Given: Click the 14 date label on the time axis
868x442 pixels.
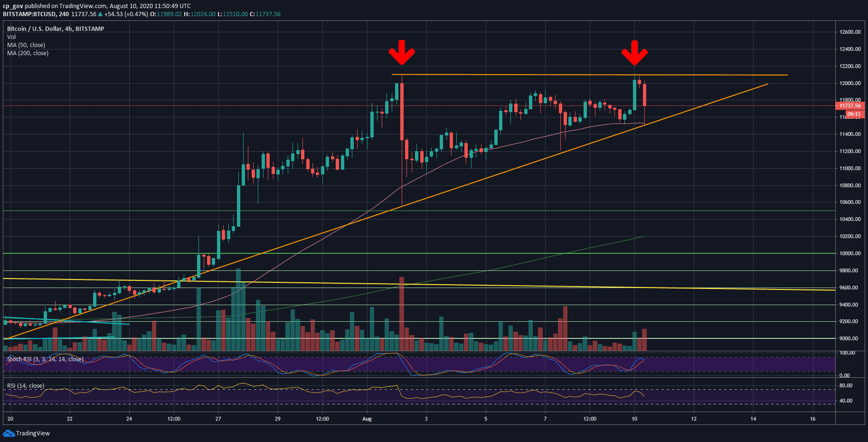Looking at the screenshot, I should coord(753,419).
